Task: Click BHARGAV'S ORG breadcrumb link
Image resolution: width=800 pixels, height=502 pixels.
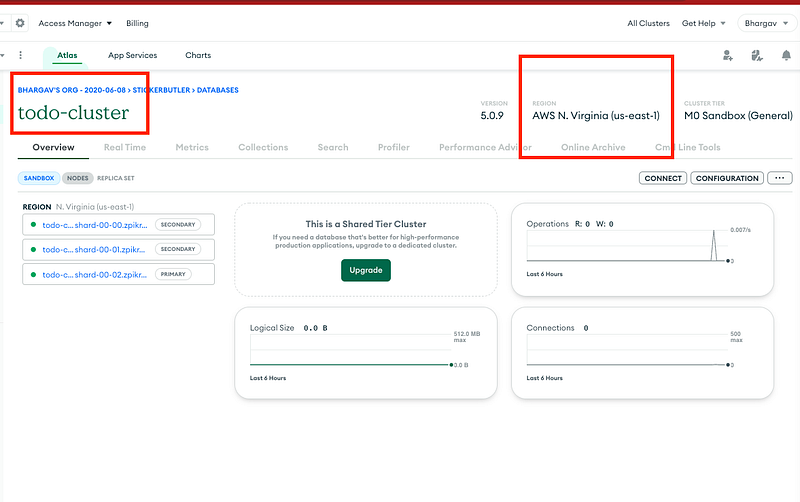Action: point(71,90)
